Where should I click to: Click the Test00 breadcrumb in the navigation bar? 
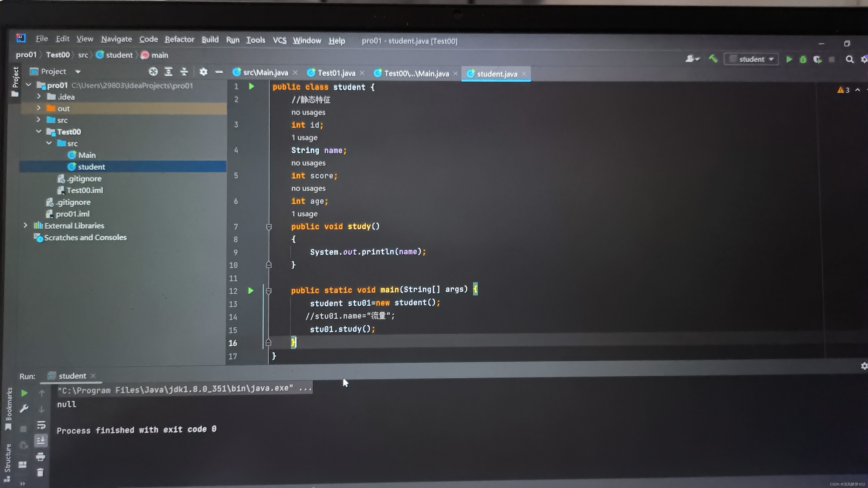pos(58,55)
